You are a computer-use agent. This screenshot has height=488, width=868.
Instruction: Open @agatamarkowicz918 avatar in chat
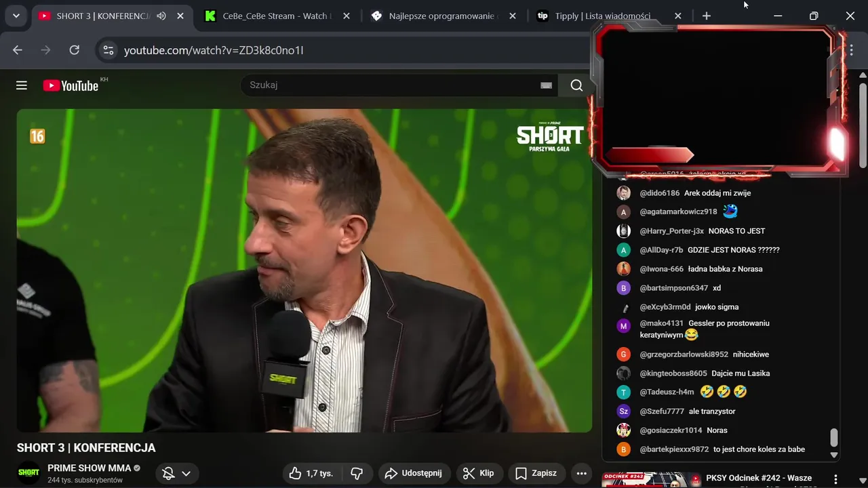pyautogui.click(x=623, y=212)
